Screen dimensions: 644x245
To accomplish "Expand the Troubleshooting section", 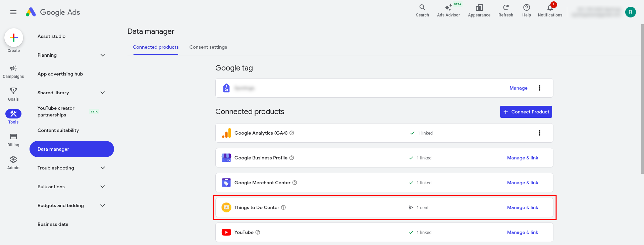I will 103,168.
